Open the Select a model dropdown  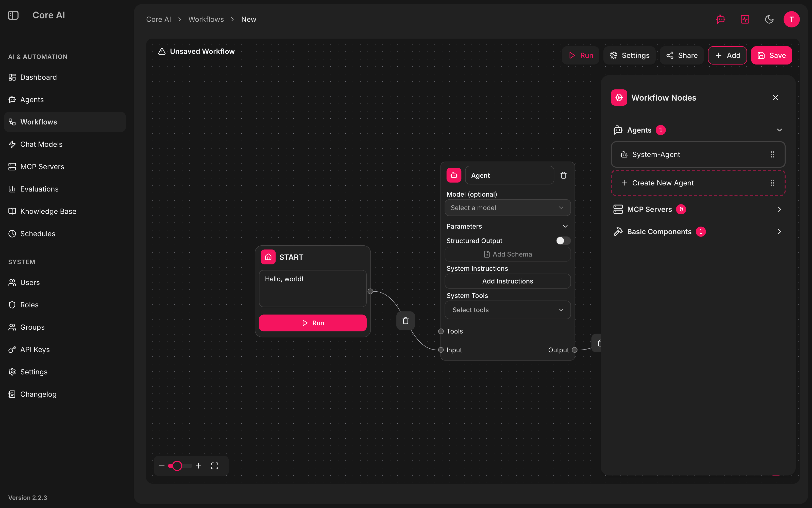(507, 208)
